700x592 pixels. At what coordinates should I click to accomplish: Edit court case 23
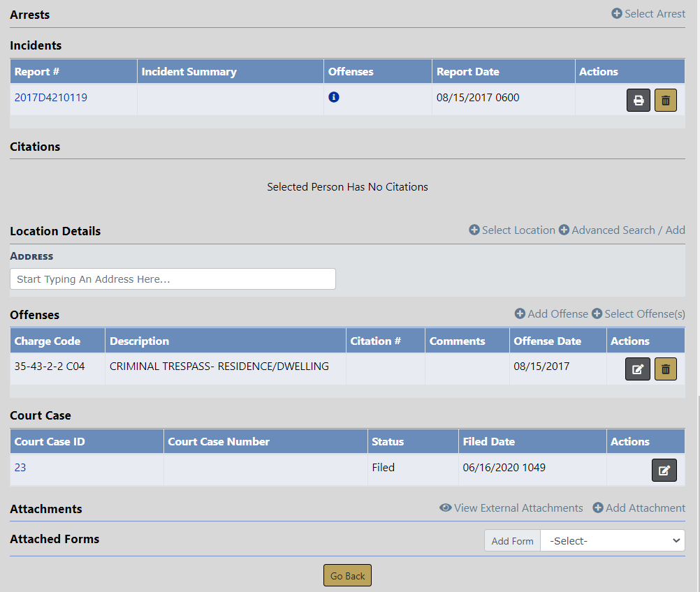664,471
